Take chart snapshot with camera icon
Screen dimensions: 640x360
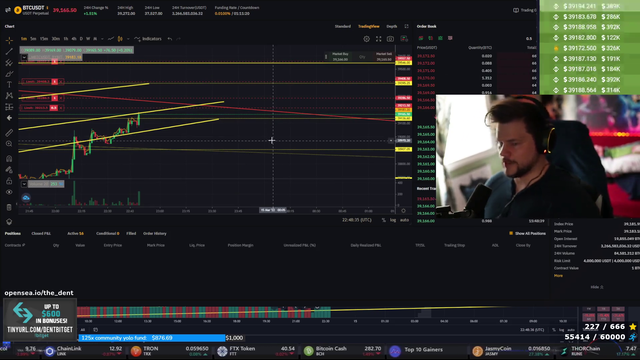[x=390, y=39]
